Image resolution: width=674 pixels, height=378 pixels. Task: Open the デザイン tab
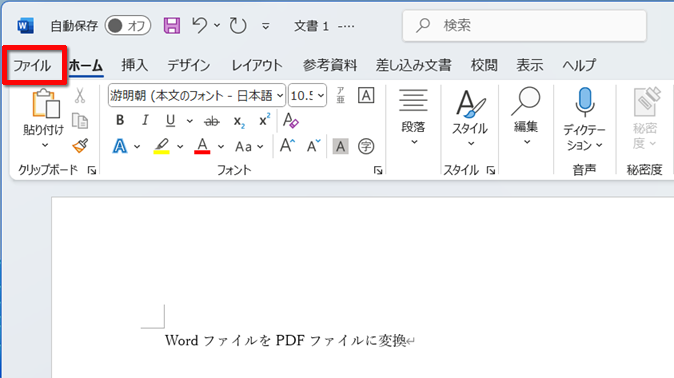189,65
